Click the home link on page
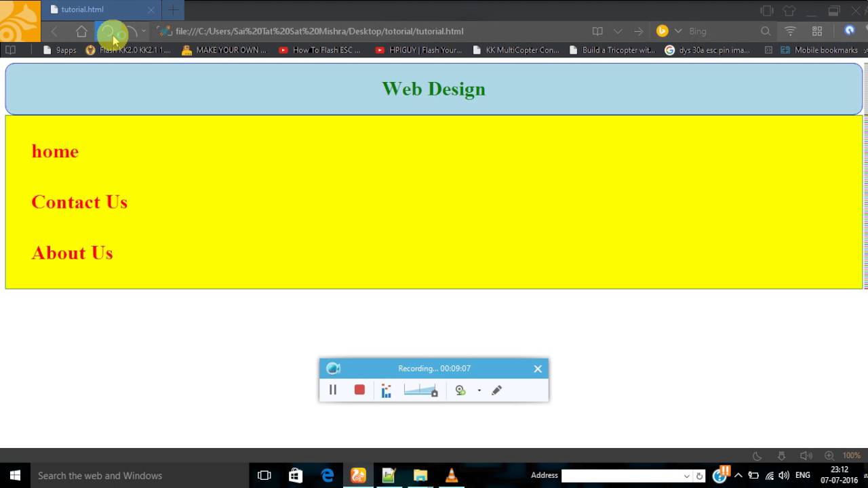The width and height of the screenshot is (868, 488). [x=55, y=151]
